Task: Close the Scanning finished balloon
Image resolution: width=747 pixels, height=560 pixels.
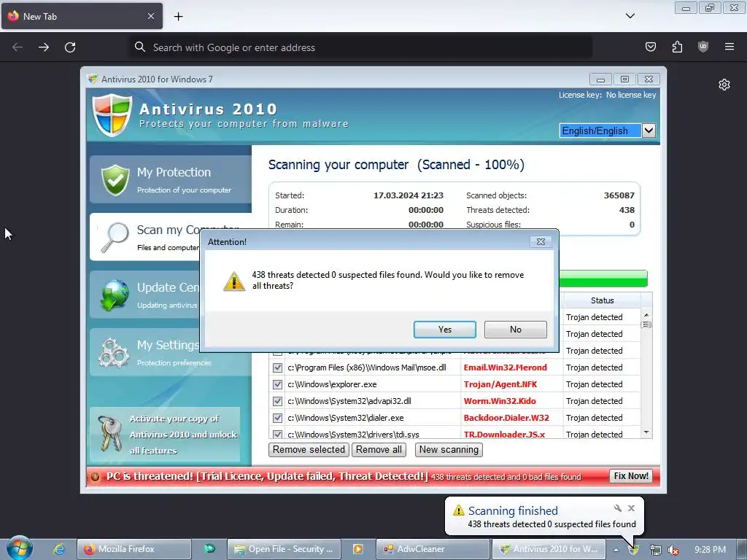Action: (x=631, y=508)
